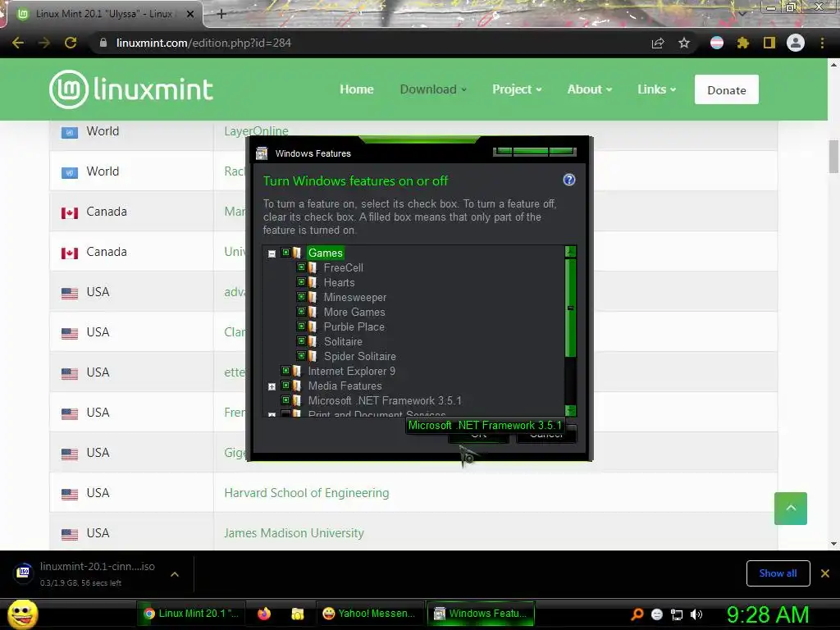Image resolution: width=840 pixels, height=630 pixels.
Task: Click Show all downloads button
Action: point(778,573)
